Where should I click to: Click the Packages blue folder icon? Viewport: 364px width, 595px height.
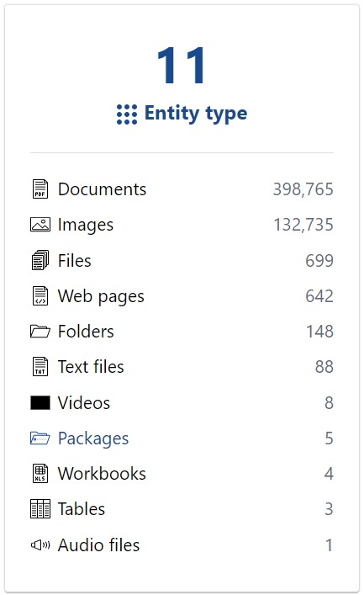40,438
